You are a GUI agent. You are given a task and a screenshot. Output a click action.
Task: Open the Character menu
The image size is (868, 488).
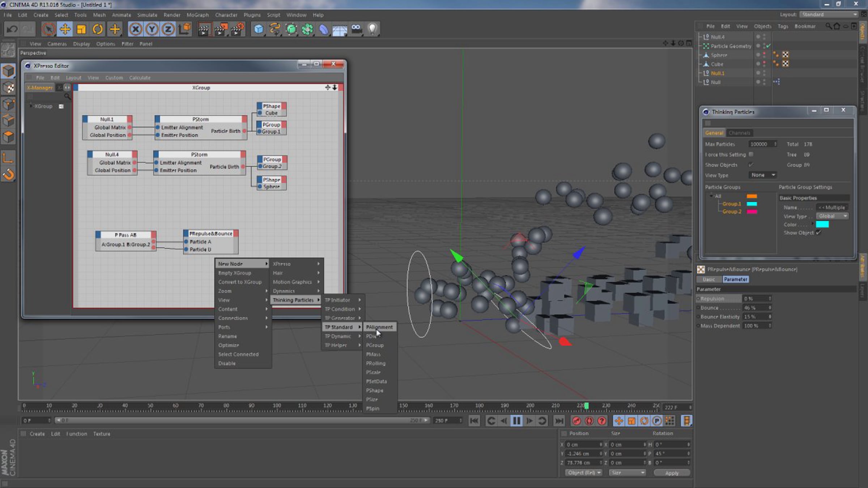(226, 15)
